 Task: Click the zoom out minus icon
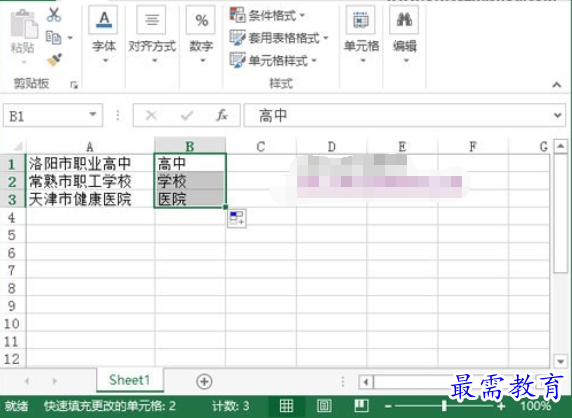pyautogui.click(x=388, y=406)
